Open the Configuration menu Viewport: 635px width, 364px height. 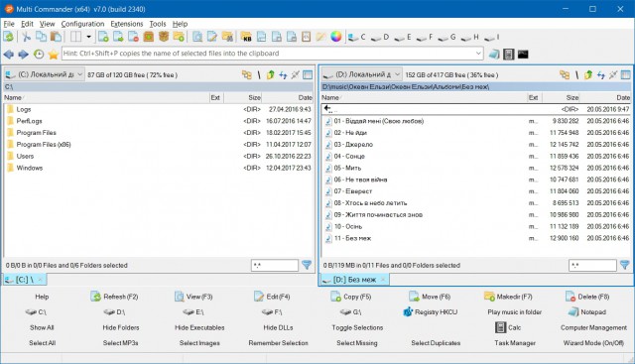click(x=82, y=24)
